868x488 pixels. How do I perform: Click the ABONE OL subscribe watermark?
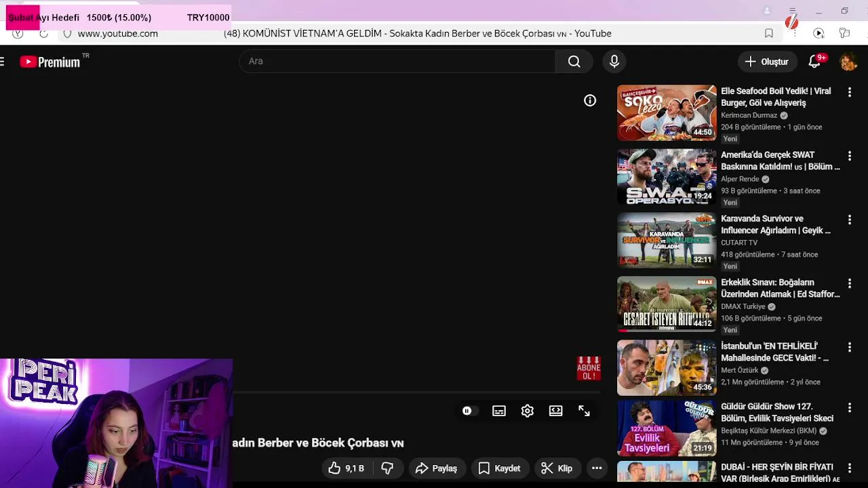point(589,368)
